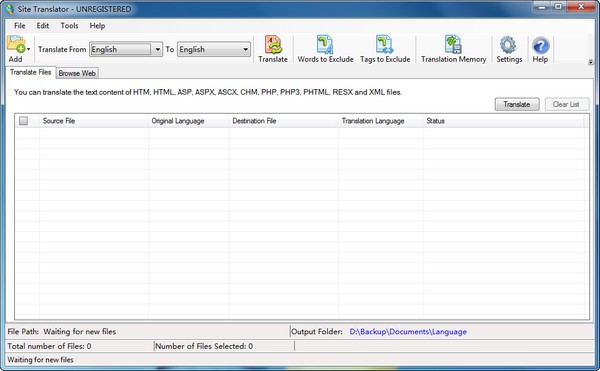The image size is (600, 371).
Task: Open the File menu
Action: click(x=20, y=26)
